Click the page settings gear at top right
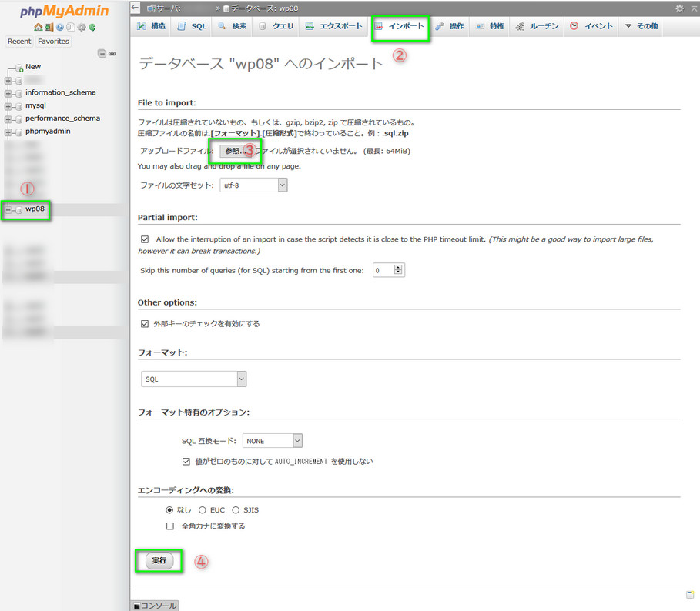 click(679, 8)
